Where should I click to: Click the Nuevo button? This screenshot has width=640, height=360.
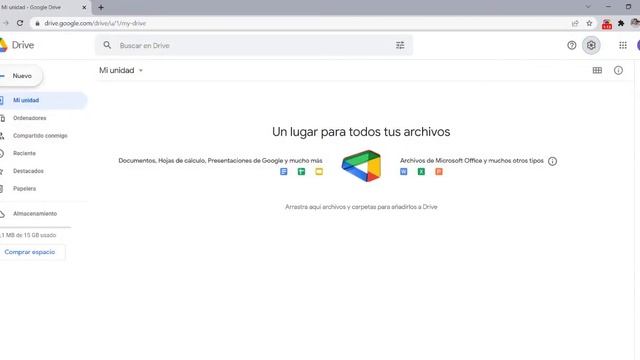(x=20, y=76)
